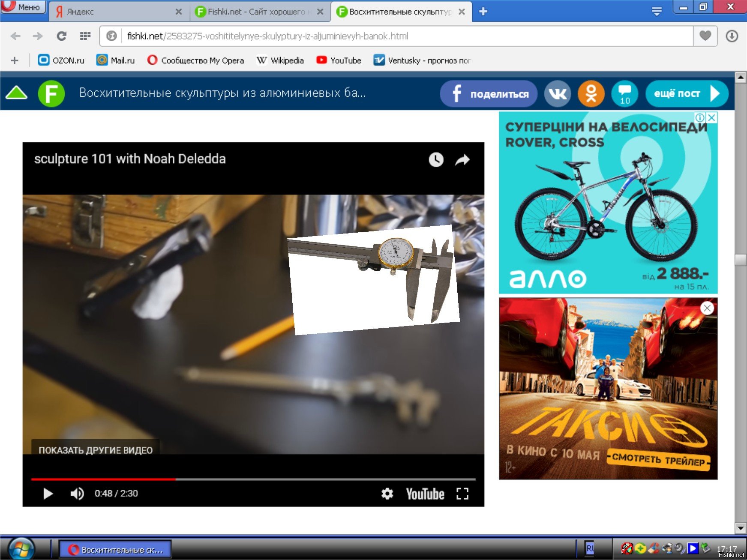Bookmark page with the heart icon
The height and width of the screenshot is (560, 747).
click(705, 36)
